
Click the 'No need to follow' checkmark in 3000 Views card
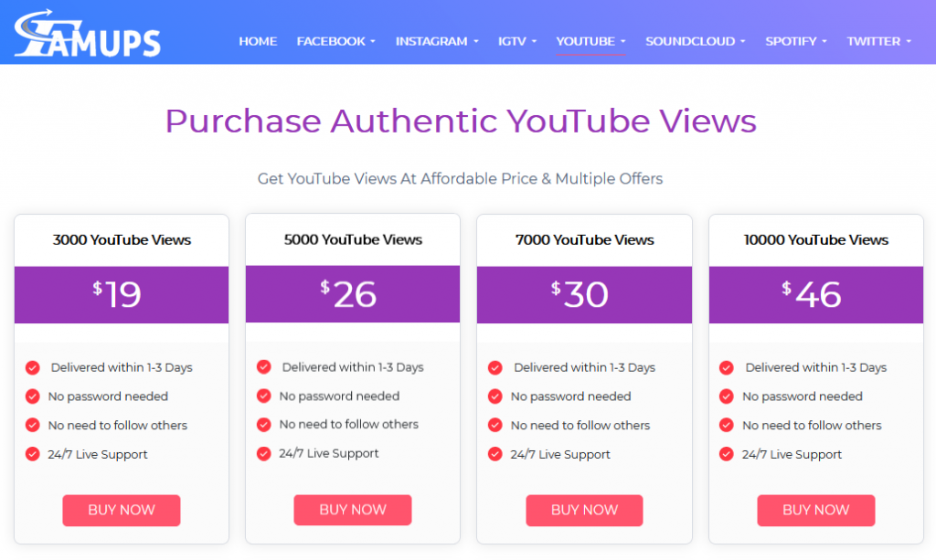[33, 425]
